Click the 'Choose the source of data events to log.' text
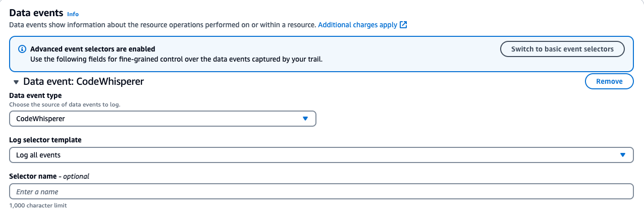 [65, 104]
